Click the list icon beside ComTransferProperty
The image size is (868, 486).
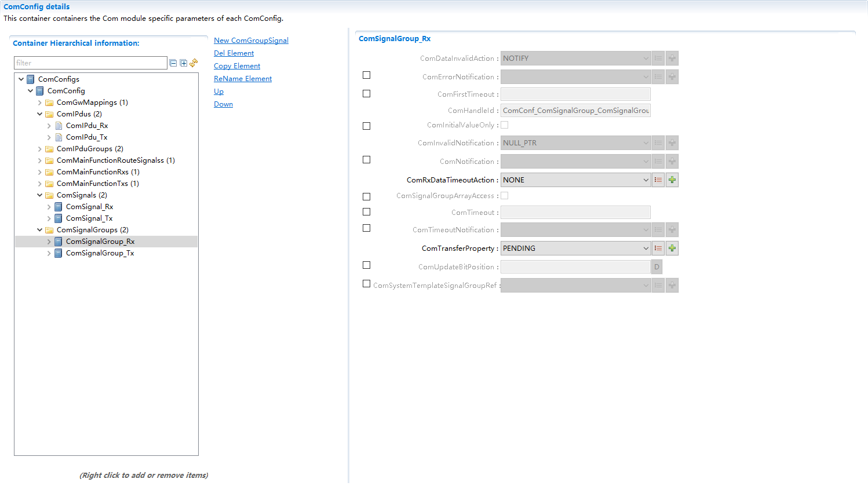click(658, 249)
